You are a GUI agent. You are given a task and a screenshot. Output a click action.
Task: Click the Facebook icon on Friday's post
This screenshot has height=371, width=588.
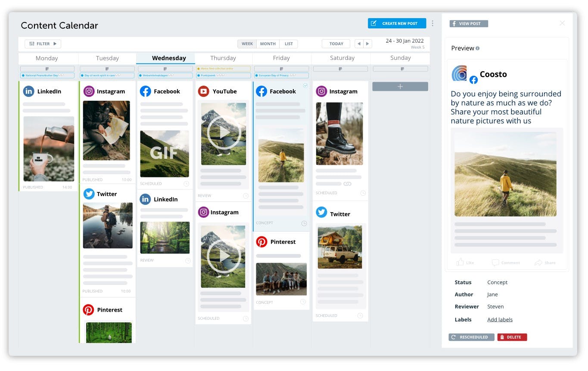261,91
